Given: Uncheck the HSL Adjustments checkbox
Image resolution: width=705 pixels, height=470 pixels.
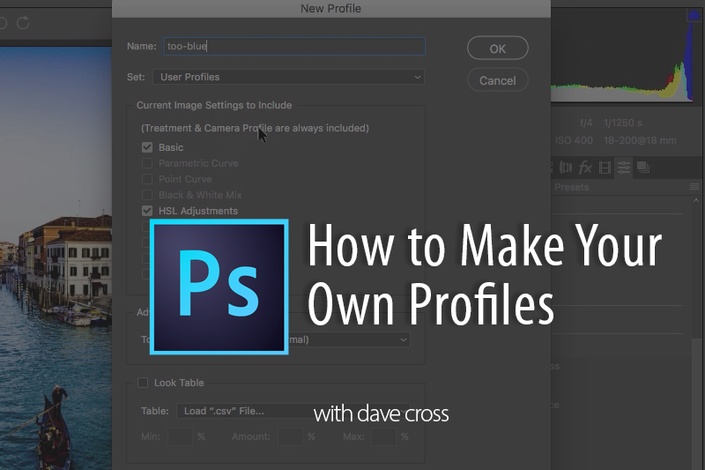Looking at the screenshot, I should pyautogui.click(x=147, y=210).
